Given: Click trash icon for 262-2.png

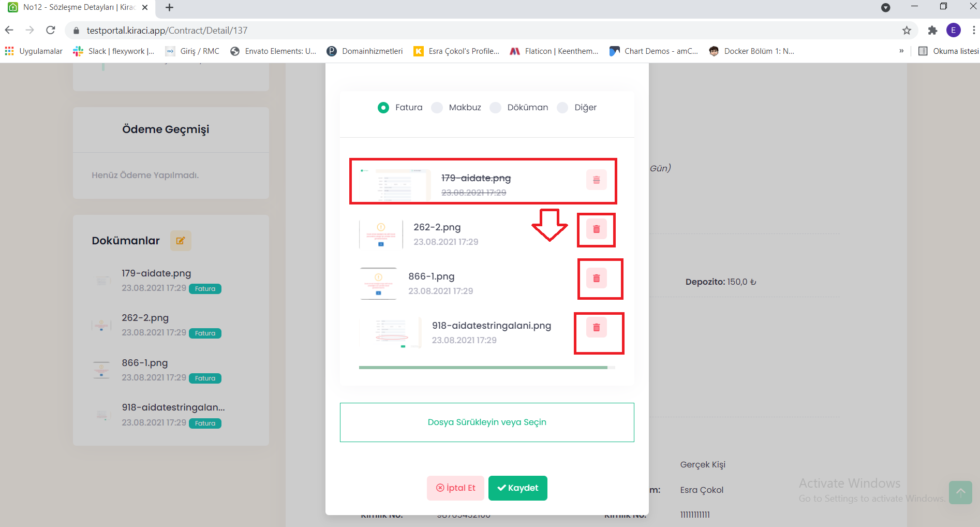Looking at the screenshot, I should coord(596,229).
